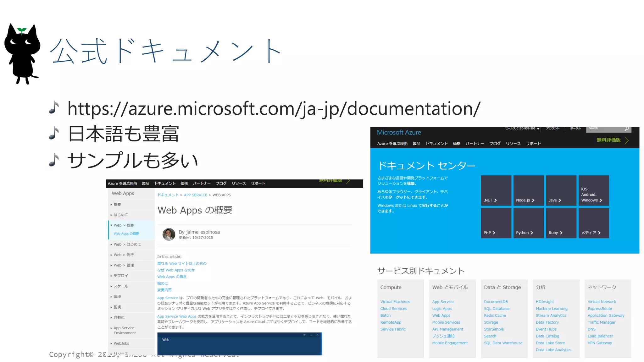Click App Service Web Apps inline link
The height and width of the screenshot is (362, 644).
[x=177, y=317]
